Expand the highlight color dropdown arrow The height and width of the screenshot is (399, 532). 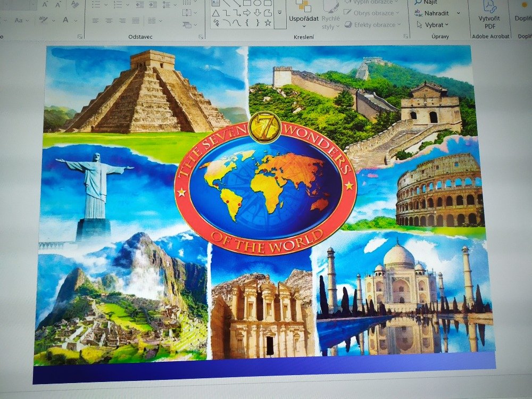pos(54,21)
